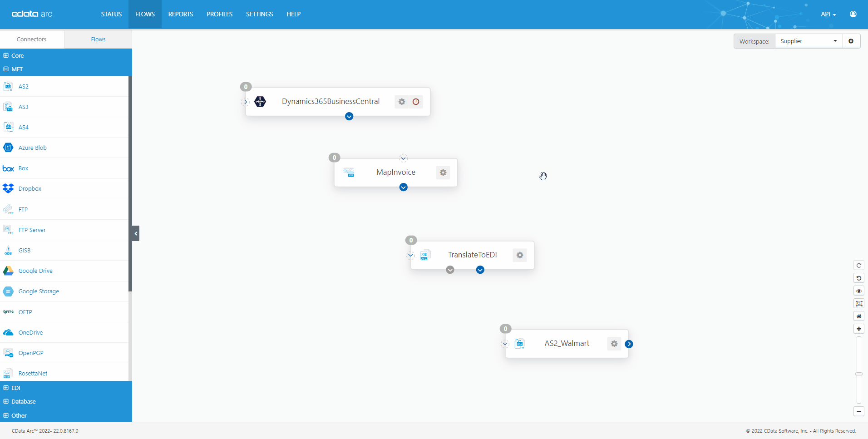Collapse the sidebar with the arrow handle
868x439 pixels.
click(136, 233)
